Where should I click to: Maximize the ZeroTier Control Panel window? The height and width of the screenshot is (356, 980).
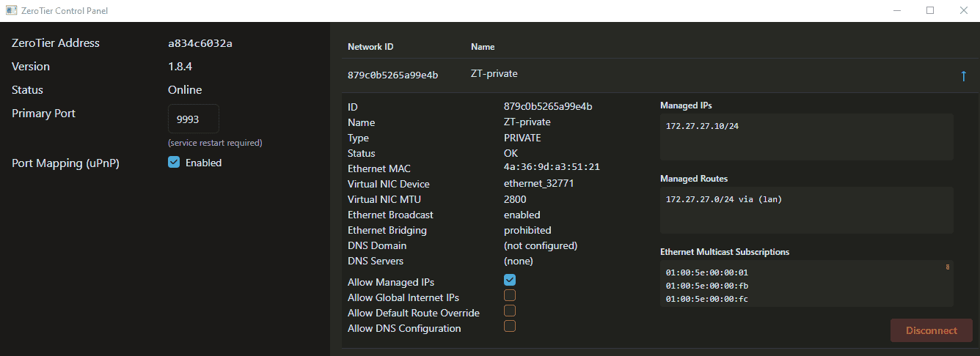tap(930, 11)
